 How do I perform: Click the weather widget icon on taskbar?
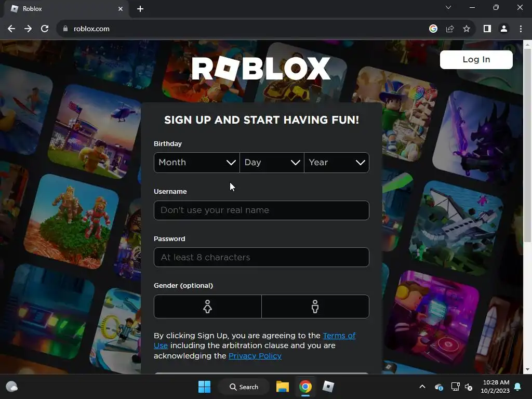click(x=12, y=387)
